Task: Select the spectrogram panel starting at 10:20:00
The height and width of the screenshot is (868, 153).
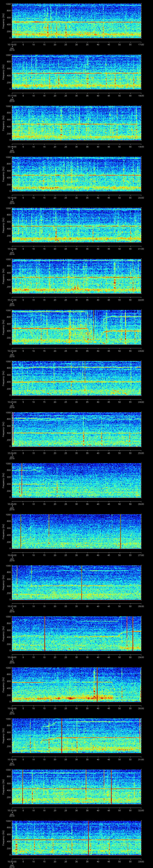Action: click(x=77, y=225)
